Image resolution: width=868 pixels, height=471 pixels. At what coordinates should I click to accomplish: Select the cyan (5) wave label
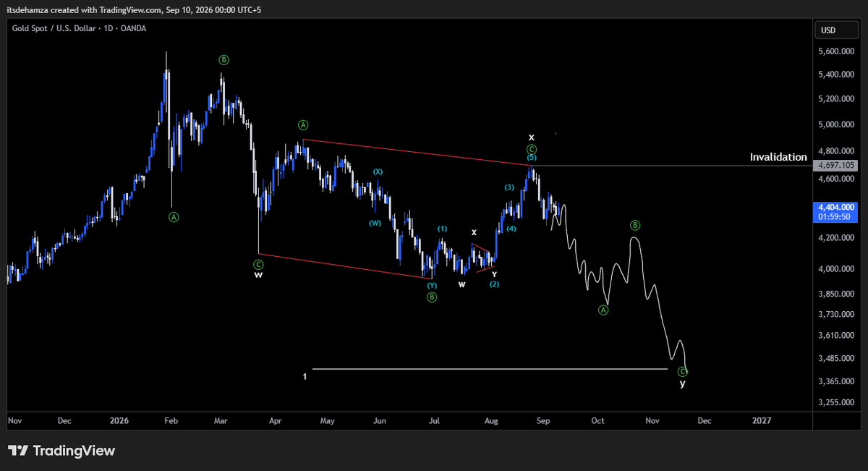click(532, 157)
